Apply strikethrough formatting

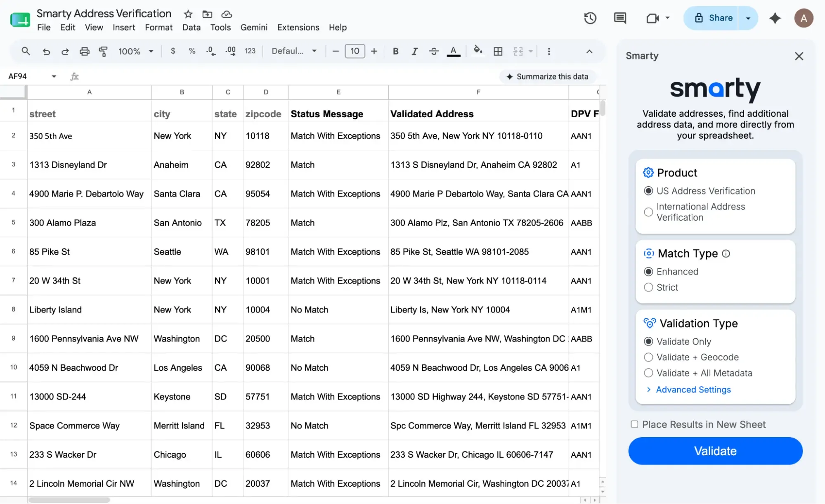pos(433,51)
